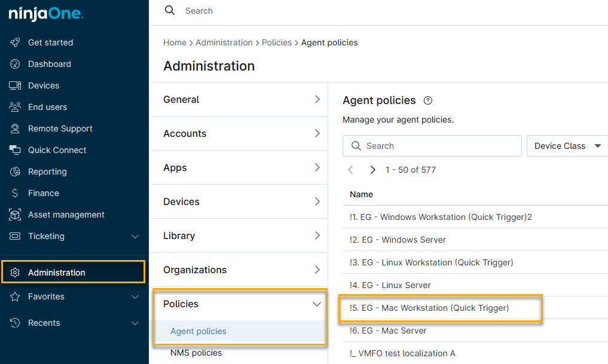Click the Finance dollar sign icon

15,193
